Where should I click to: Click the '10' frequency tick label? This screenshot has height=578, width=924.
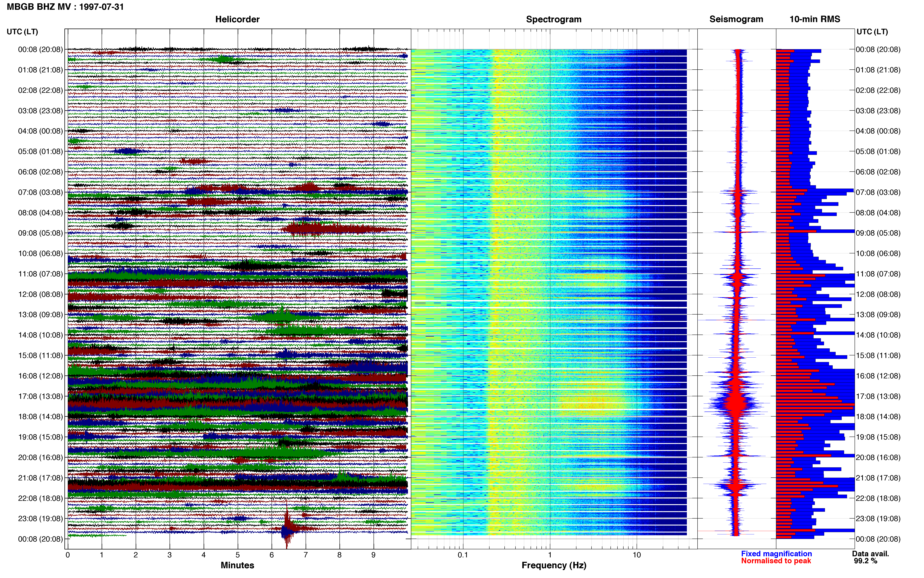pos(637,555)
